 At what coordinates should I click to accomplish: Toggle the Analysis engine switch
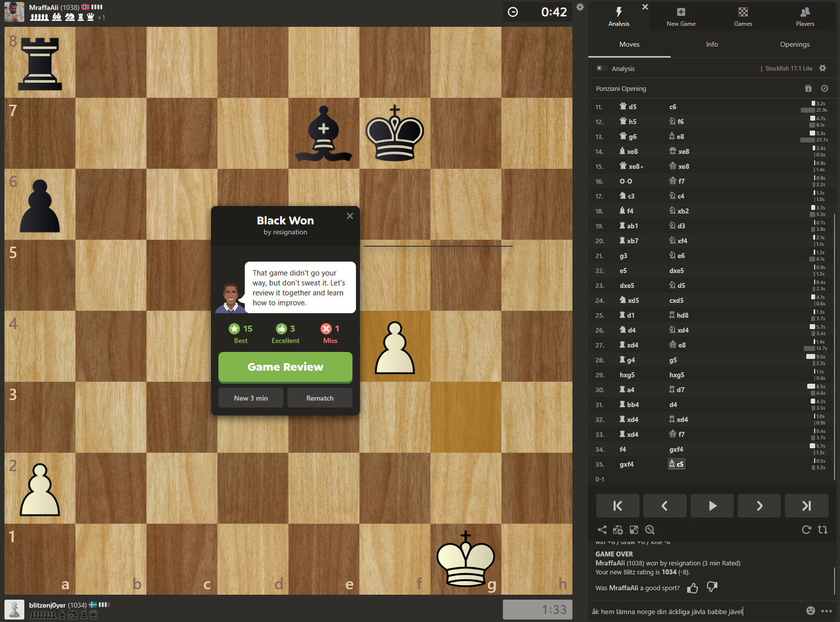click(601, 69)
